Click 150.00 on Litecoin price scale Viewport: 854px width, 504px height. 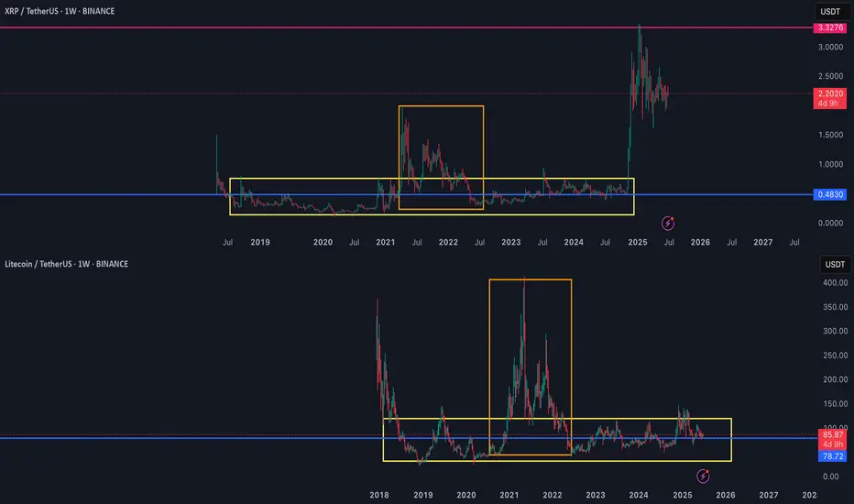835,404
